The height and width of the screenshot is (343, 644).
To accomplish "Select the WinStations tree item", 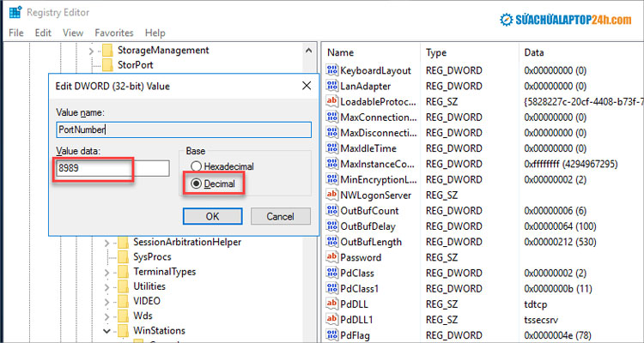I will tap(159, 330).
